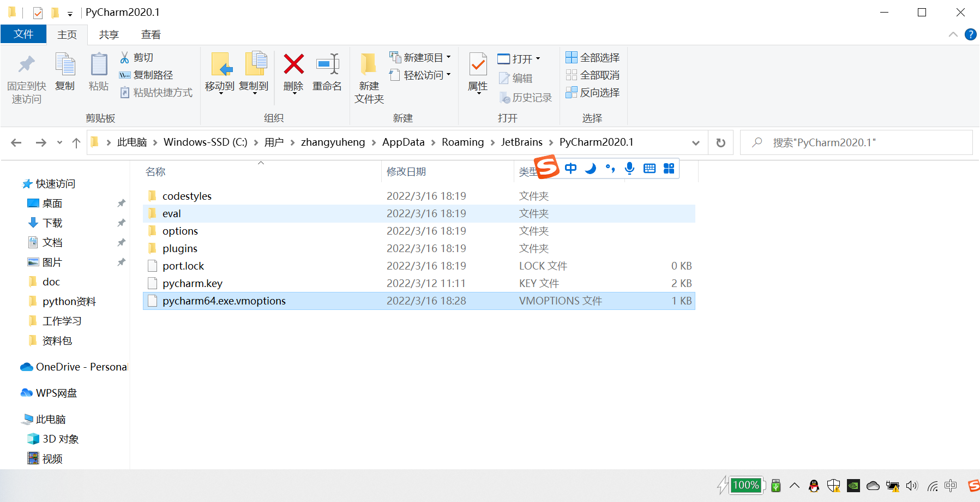Click Cut (剪切) scissors icon
Screen dimensions: 980x502
coord(125,57)
